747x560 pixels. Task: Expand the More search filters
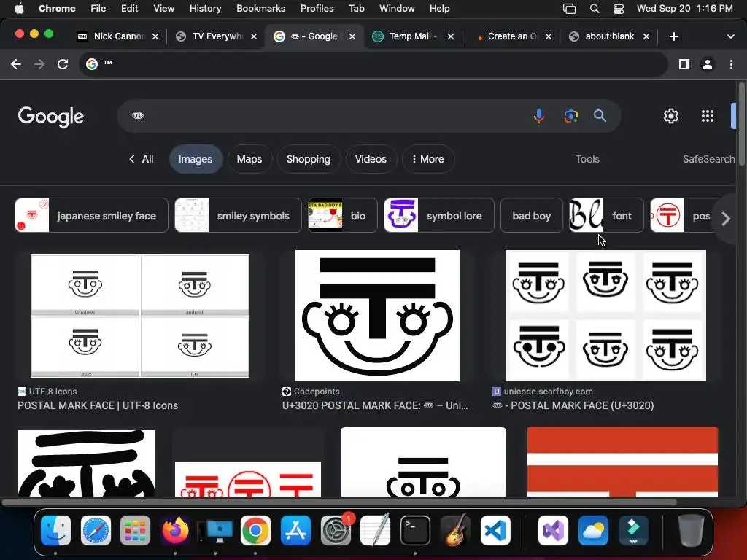pos(428,159)
